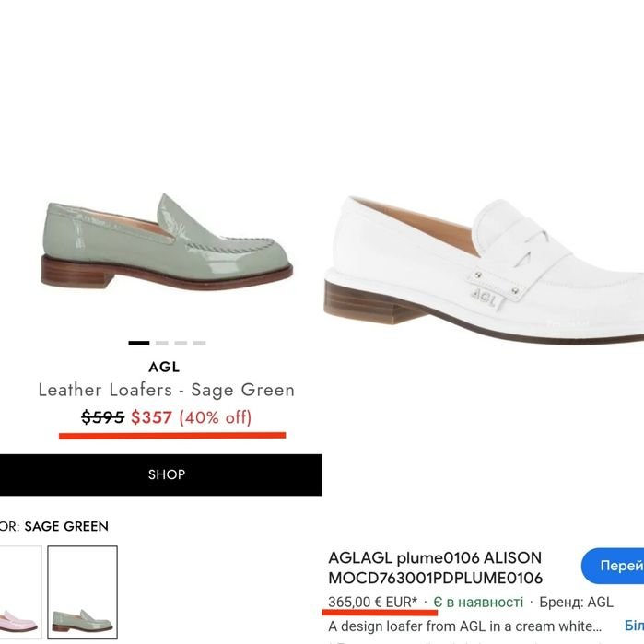Click the crossed-out $595 original price
Image resolution: width=644 pixels, height=644 pixels.
102,417
